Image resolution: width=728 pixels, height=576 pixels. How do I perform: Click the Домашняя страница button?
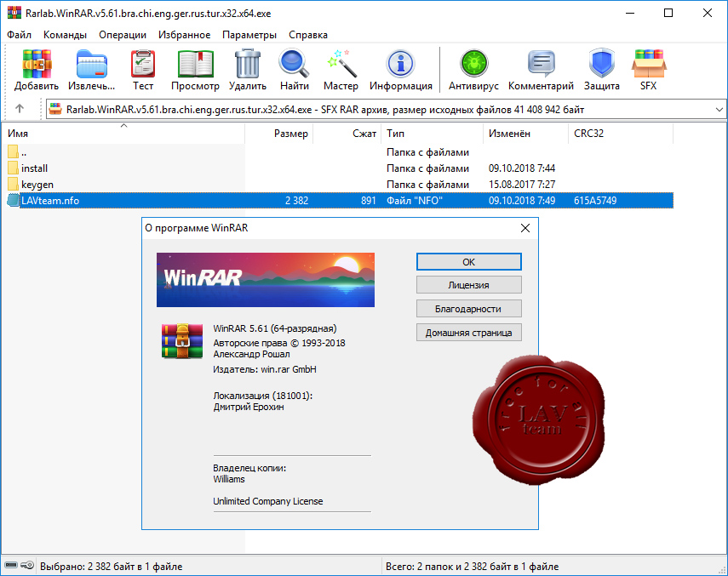pos(469,333)
